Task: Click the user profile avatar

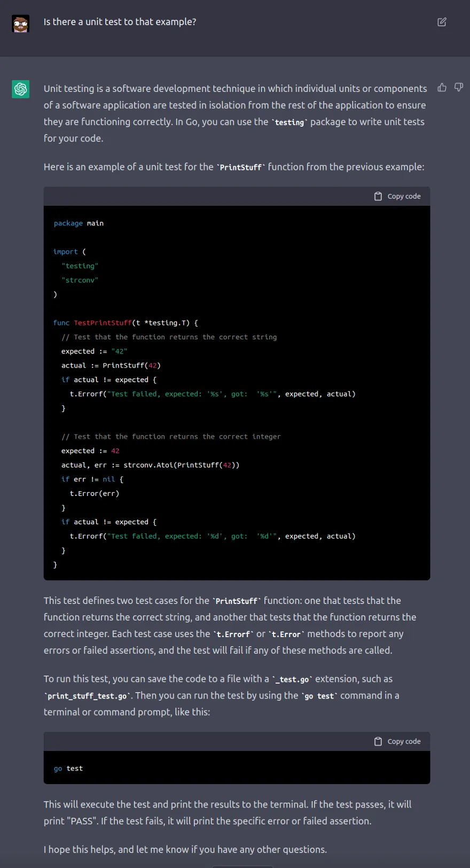Action: [20, 24]
